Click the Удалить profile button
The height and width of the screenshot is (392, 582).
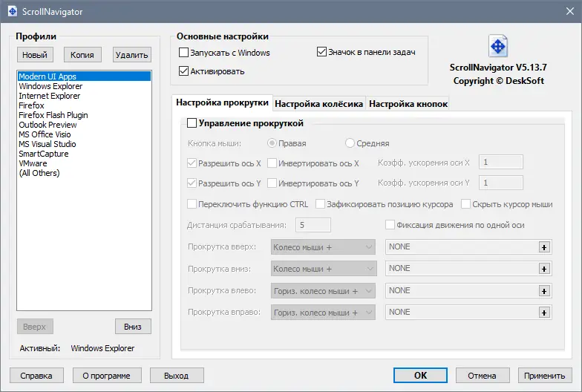132,55
